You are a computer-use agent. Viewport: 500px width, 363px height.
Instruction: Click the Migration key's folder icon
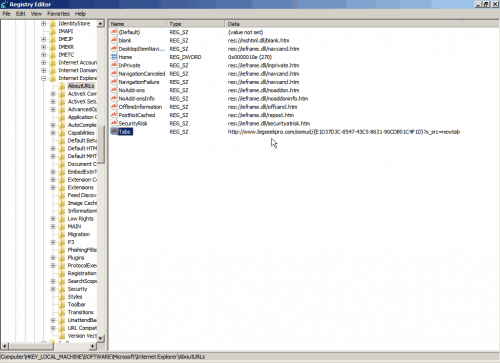62,234
